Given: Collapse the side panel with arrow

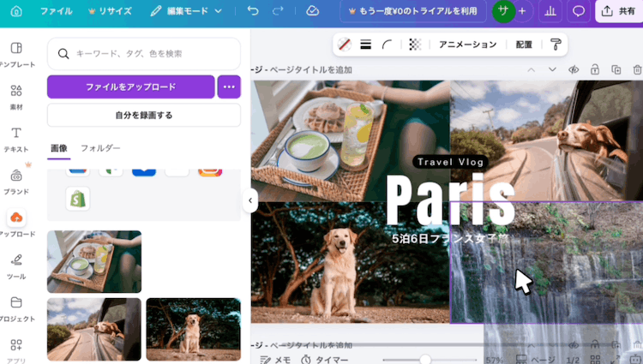Looking at the screenshot, I should [250, 200].
